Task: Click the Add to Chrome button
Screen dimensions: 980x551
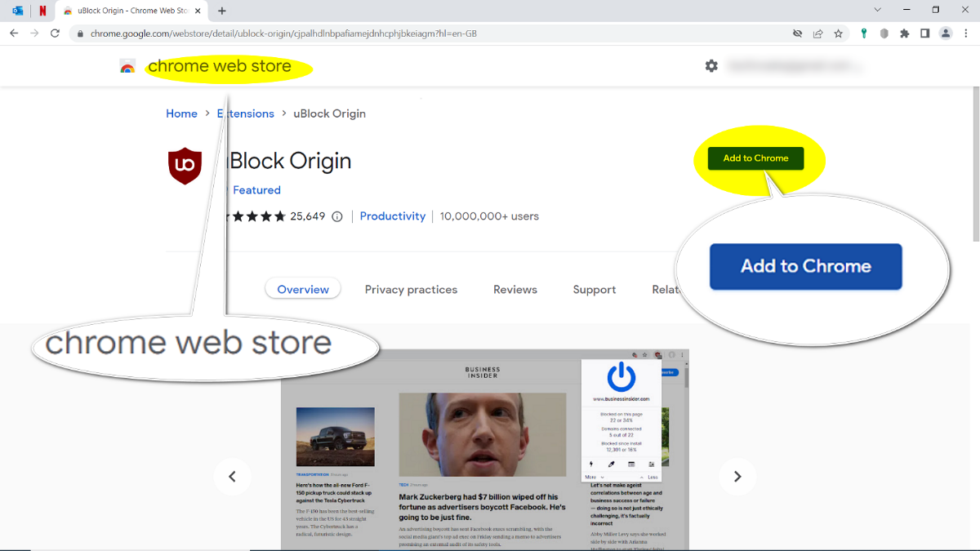Action: point(755,158)
